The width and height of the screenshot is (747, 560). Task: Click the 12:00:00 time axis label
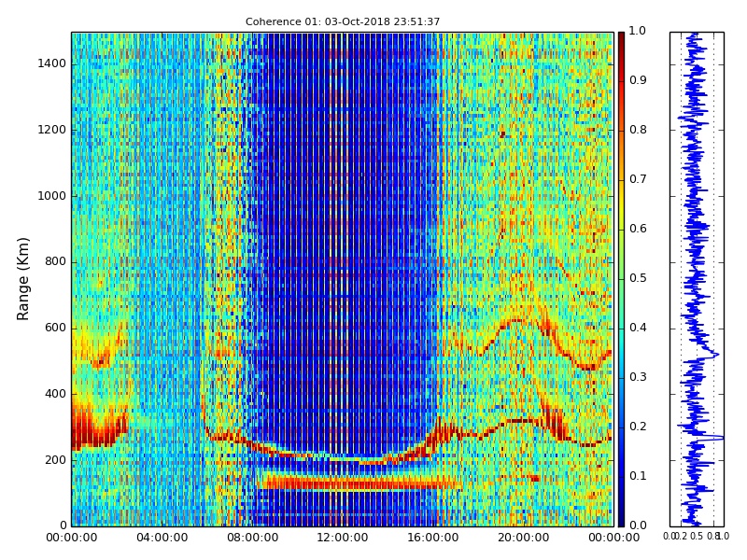(343, 539)
